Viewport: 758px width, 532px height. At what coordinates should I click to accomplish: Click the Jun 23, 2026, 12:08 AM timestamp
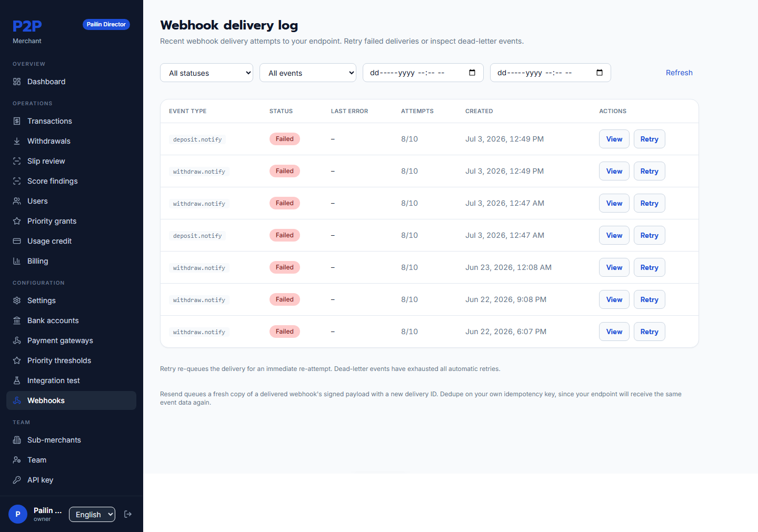[x=508, y=267]
